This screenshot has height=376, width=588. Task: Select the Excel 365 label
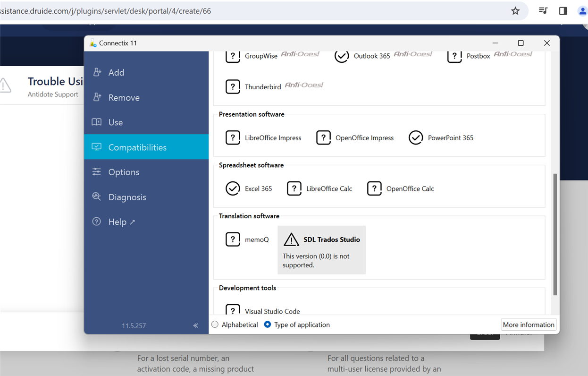(x=259, y=188)
